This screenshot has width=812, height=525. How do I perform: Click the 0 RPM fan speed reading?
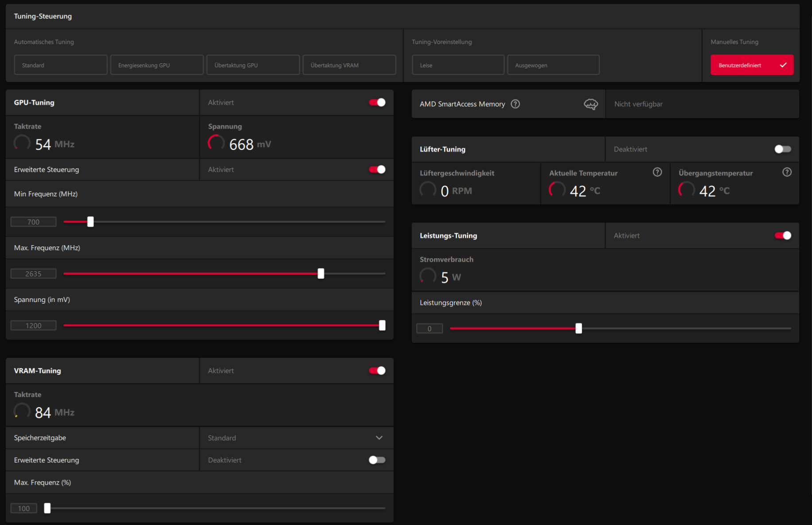tap(456, 191)
